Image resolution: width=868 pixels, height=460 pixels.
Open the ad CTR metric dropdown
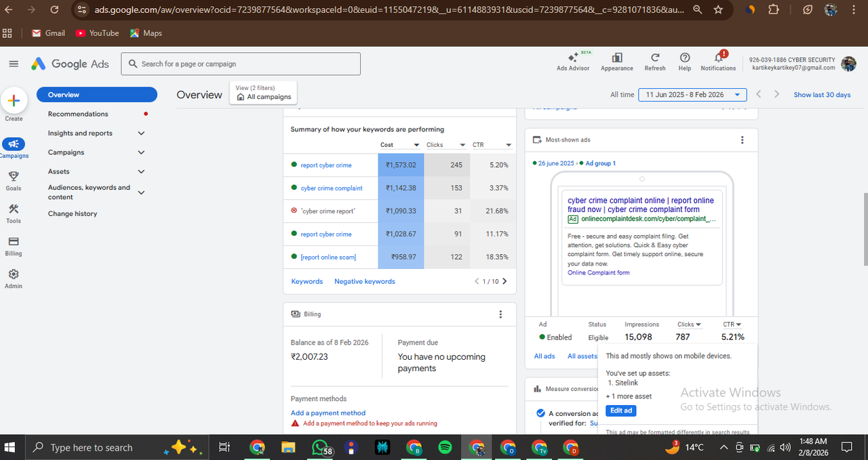pyautogui.click(x=738, y=325)
